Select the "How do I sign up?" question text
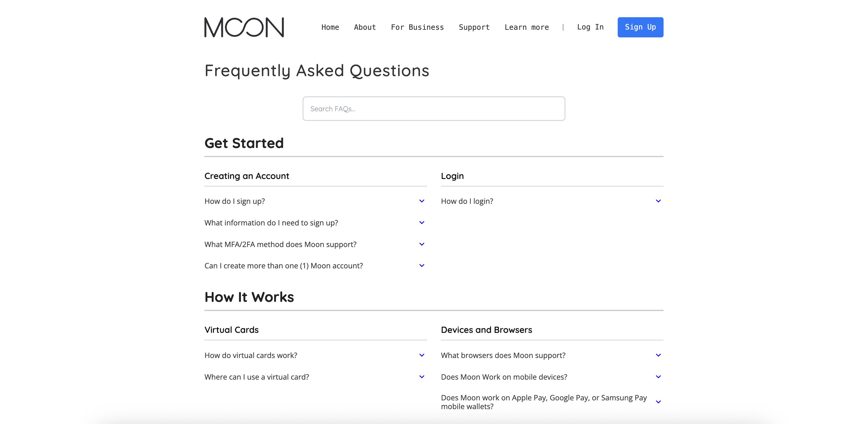868x424 pixels. pos(235,201)
